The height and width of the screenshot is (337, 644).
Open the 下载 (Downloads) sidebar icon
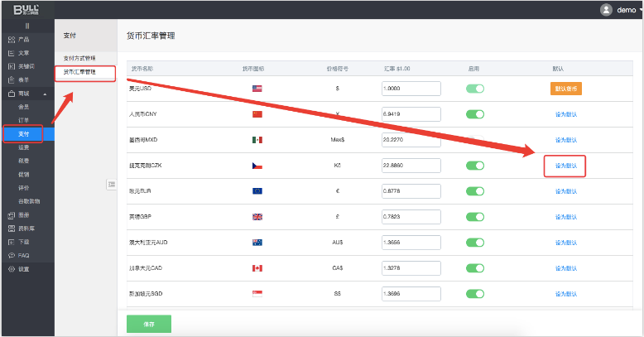(11, 242)
